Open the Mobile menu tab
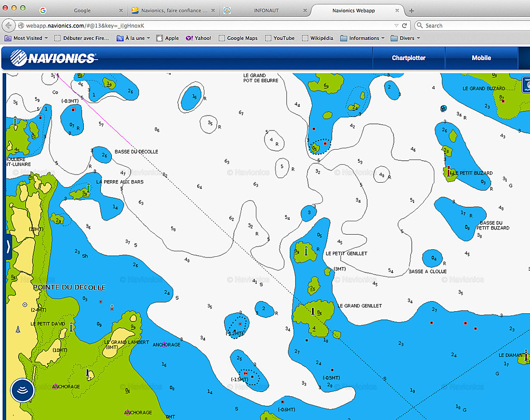The width and height of the screenshot is (530, 420). [481, 58]
